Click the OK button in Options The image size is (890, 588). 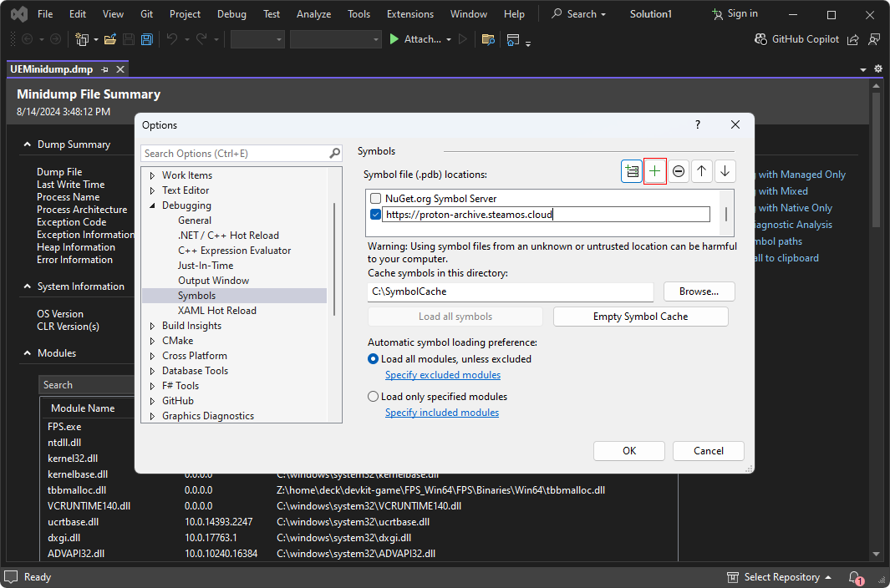[629, 451]
